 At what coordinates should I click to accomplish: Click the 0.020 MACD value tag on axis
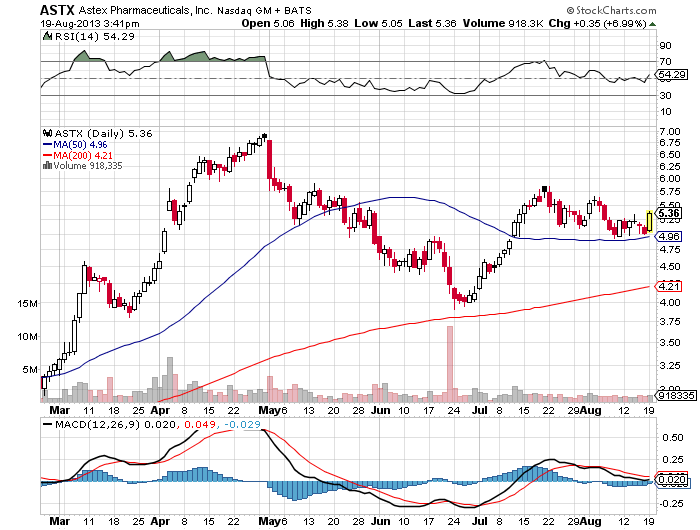672,480
